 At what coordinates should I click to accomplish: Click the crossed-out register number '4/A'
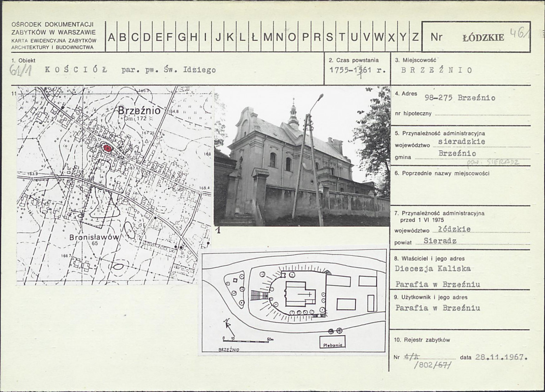pyautogui.click(x=411, y=357)
